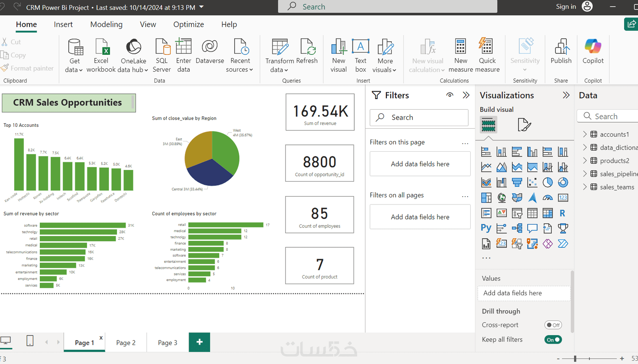Open Page 2 of the report

pyautogui.click(x=126, y=342)
